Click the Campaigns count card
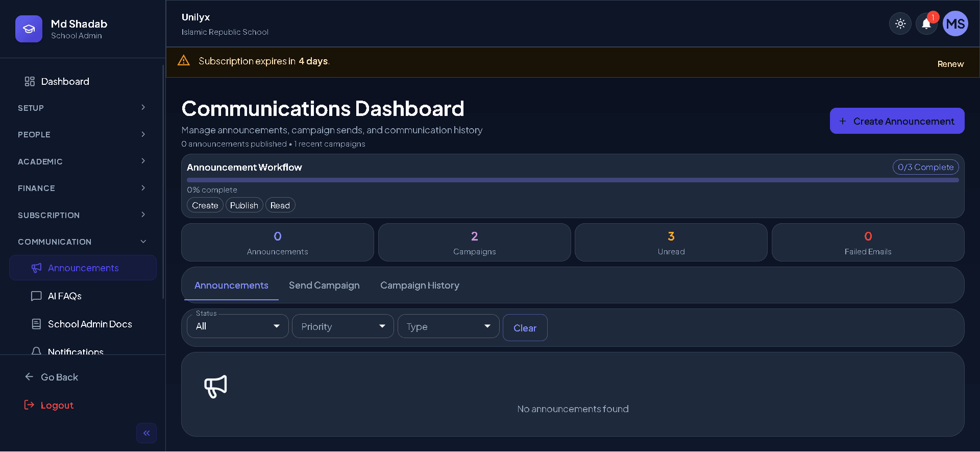The width and height of the screenshot is (980, 452). (474, 243)
